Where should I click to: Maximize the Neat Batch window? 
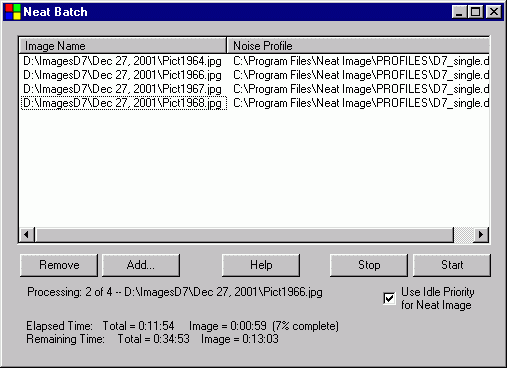475,12
